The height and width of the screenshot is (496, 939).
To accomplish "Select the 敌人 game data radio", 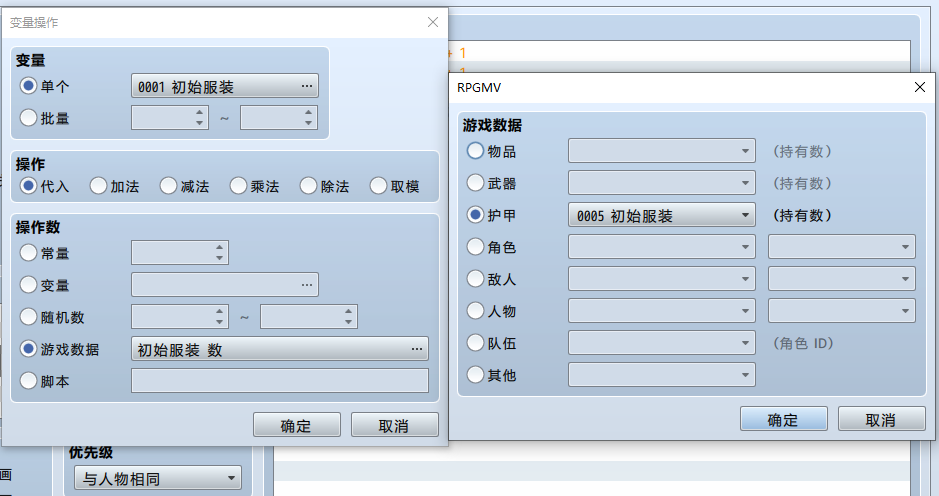I will (x=475, y=279).
